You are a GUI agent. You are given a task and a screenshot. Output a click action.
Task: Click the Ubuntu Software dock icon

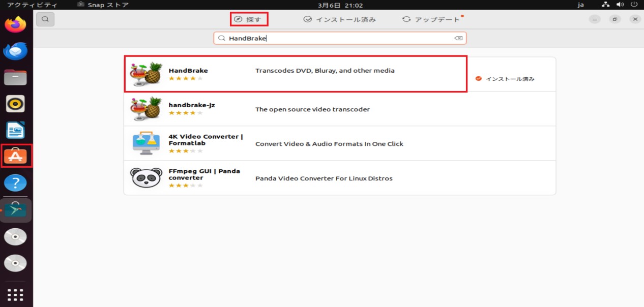point(15,156)
